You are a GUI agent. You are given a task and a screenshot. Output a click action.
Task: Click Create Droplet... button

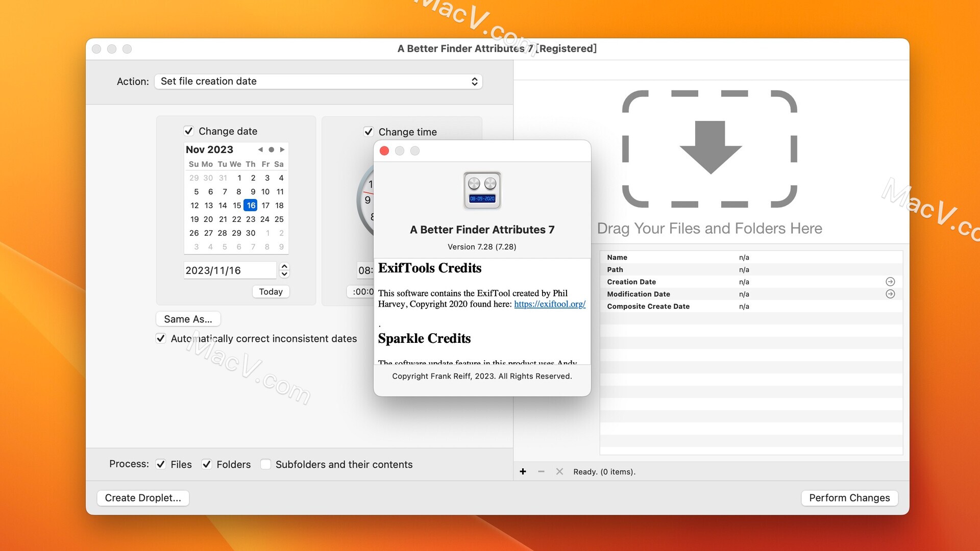143,498
